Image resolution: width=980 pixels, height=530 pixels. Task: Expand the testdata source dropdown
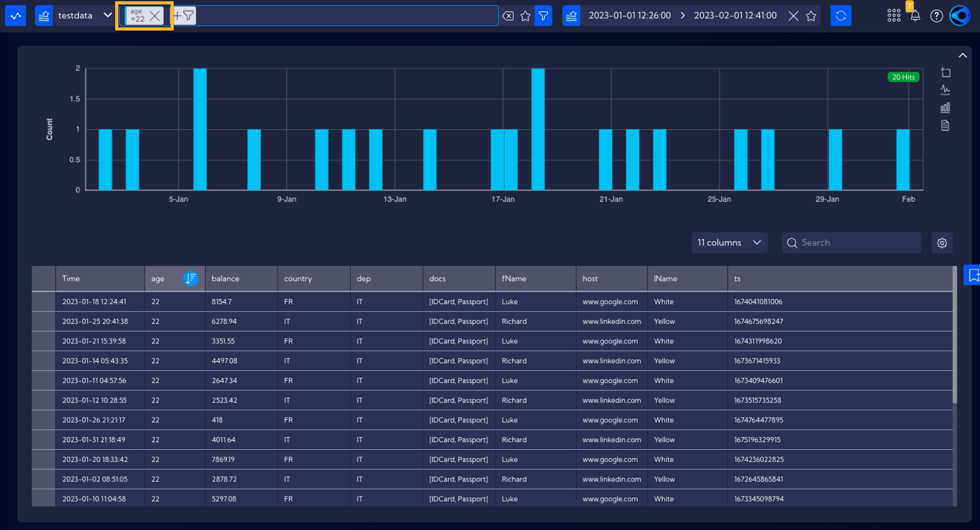[x=108, y=16]
